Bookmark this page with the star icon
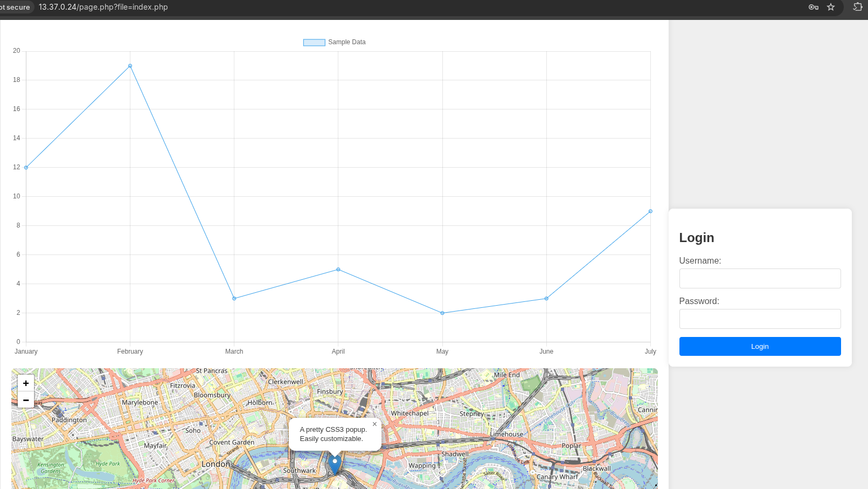The width and height of the screenshot is (868, 489). [831, 7]
